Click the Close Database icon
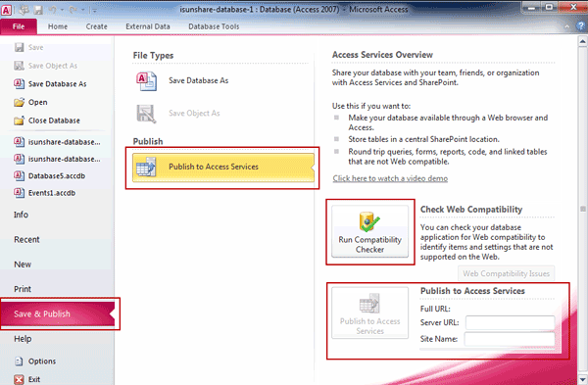 point(20,120)
